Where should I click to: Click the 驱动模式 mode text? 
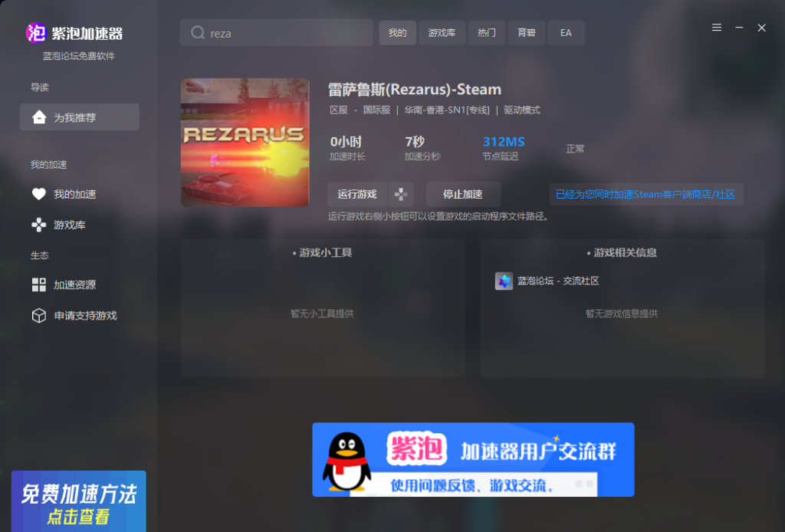click(521, 110)
